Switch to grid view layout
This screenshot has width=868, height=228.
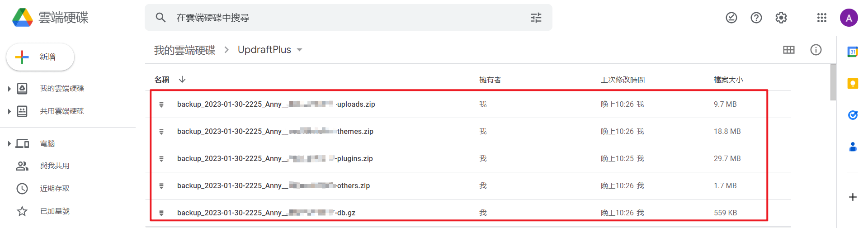click(789, 50)
